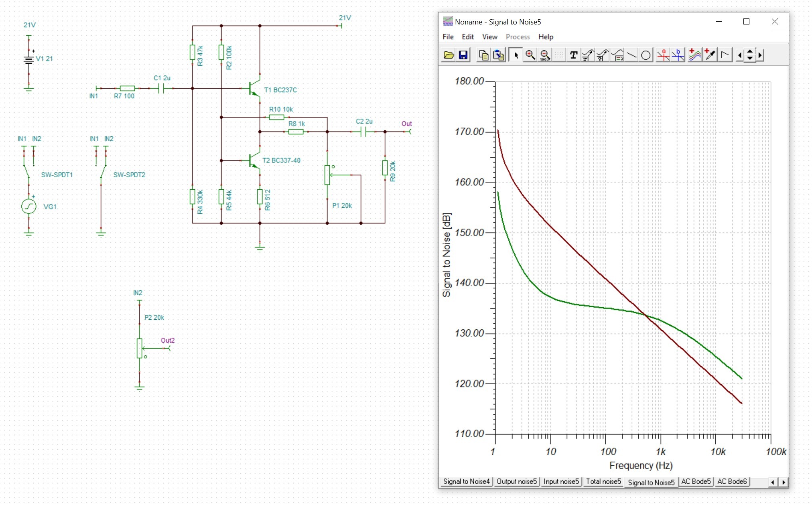This screenshot has height=505, width=812.
Task: Click the Paste clipboard icon
Action: (x=498, y=55)
